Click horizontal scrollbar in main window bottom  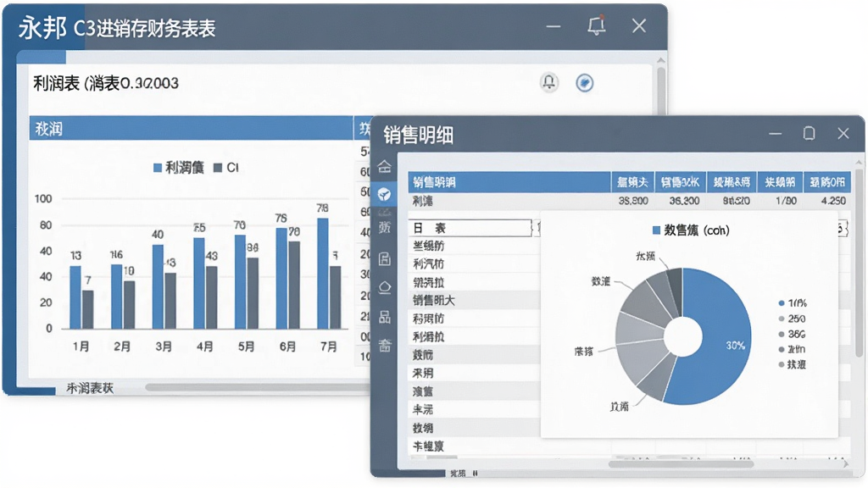point(258,388)
